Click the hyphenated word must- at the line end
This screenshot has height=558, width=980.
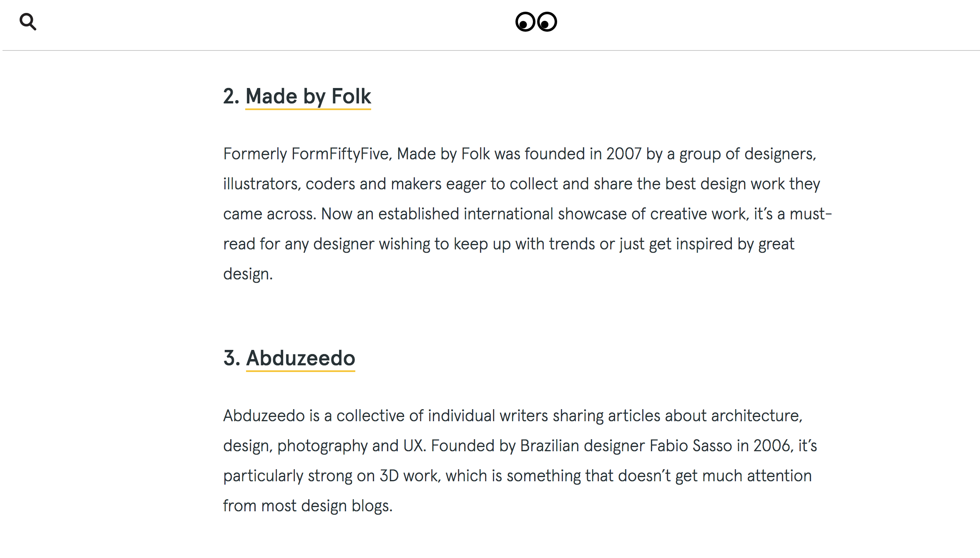tap(811, 214)
